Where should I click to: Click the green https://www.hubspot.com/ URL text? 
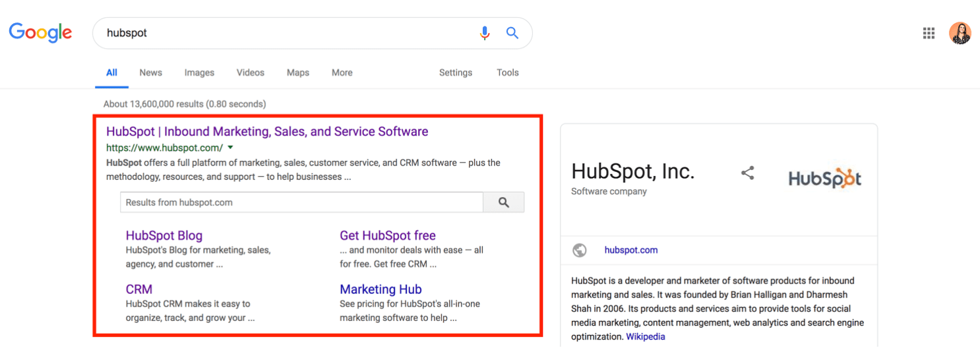coord(164,148)
